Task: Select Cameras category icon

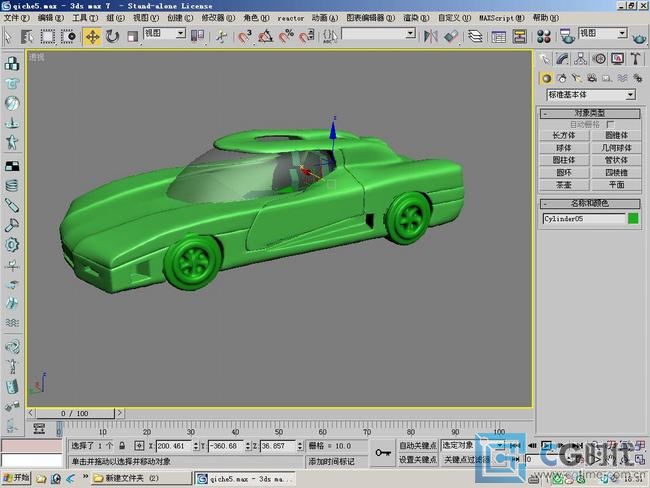Action: click(592, 78)
